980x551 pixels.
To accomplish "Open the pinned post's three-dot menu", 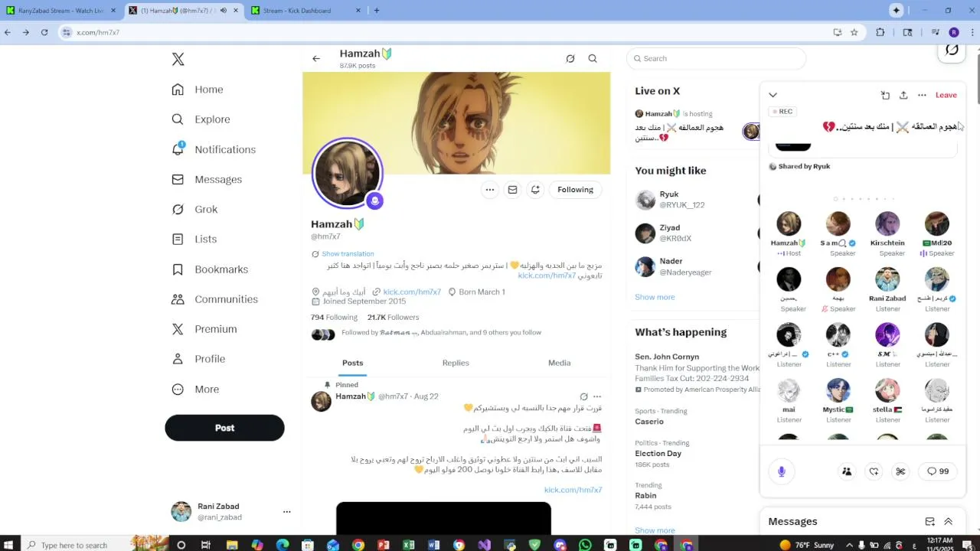I will (x=597, y=396).
